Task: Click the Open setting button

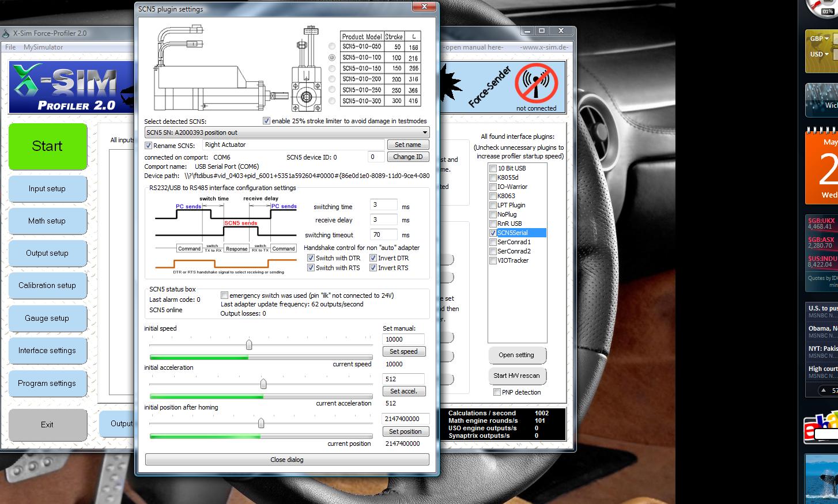Action: (516, 355)
